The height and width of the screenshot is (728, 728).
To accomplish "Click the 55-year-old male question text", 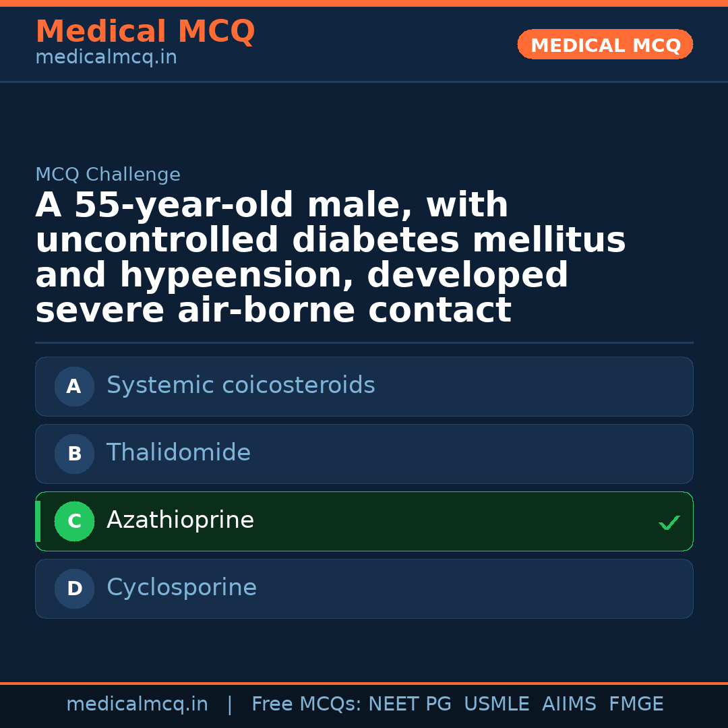I will pyautogui.click(x=330, y=257).
